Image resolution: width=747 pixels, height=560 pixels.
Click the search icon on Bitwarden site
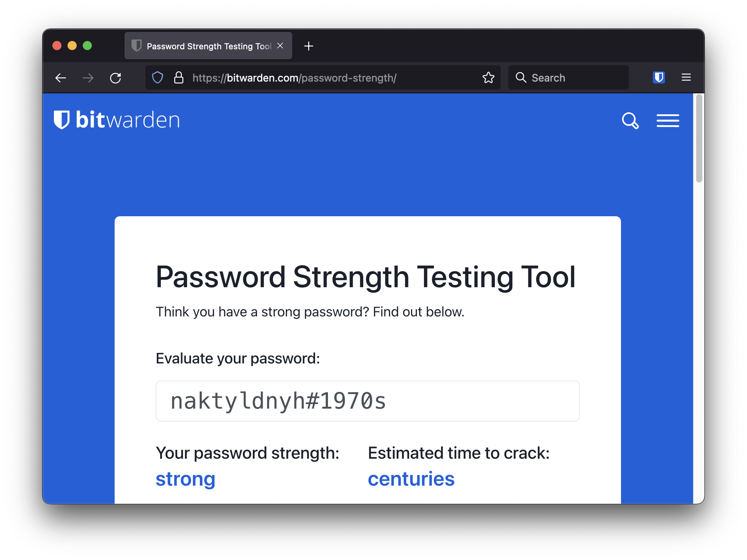(630, 121)
